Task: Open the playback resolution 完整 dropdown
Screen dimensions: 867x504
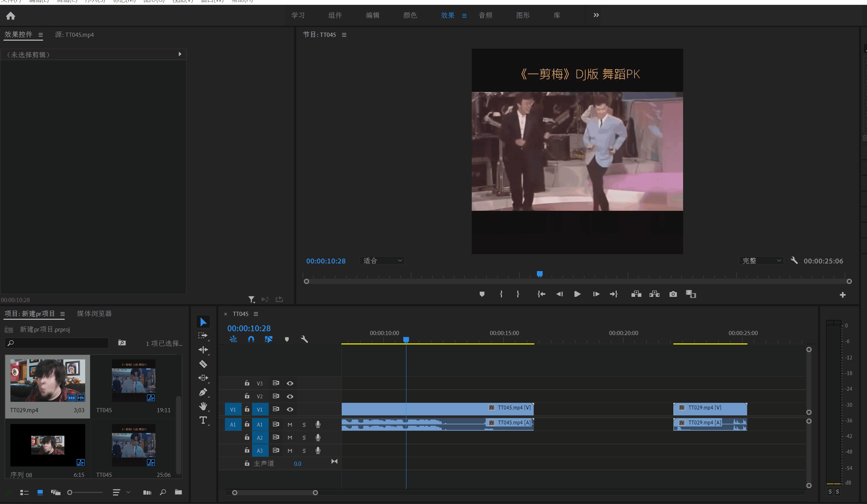Action: tap(761, 261)
